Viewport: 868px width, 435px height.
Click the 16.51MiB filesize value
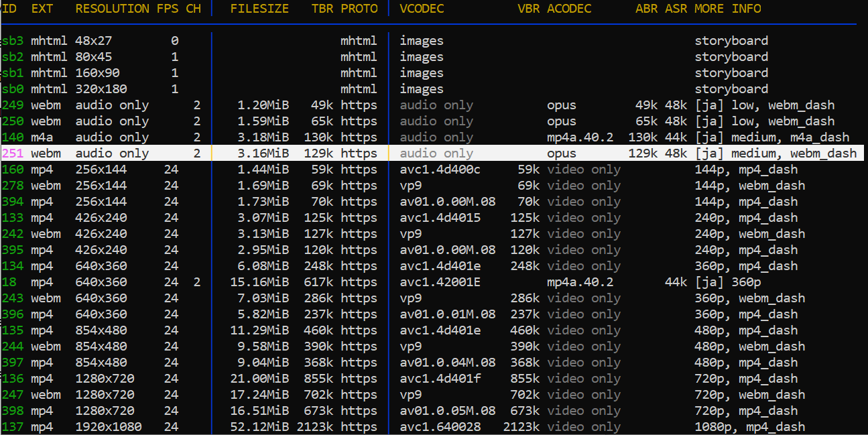pos(260,411)
